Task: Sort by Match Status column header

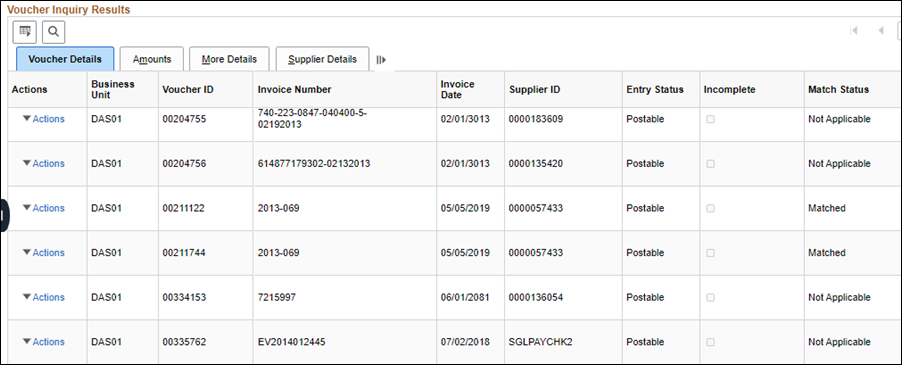Action: point(838,90)
